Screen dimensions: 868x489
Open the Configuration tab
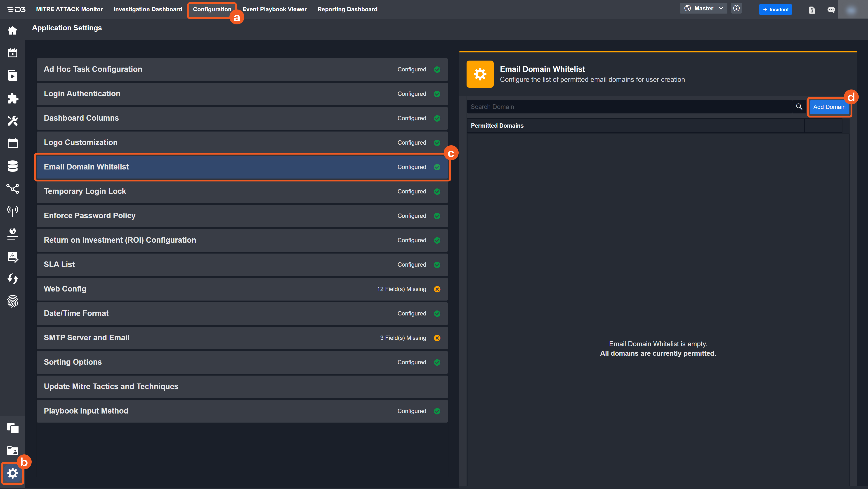pos(212,9)
